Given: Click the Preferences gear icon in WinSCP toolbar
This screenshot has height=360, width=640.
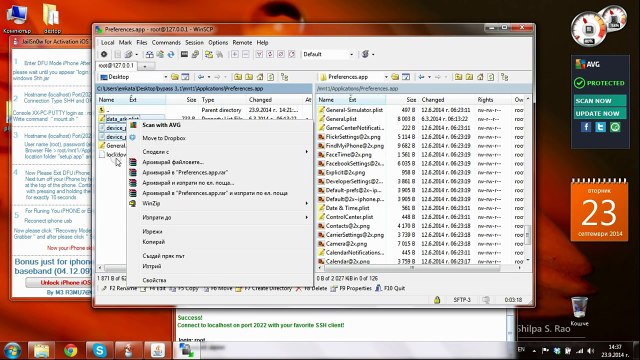Looking at the screenshot, I should point(104,54).
